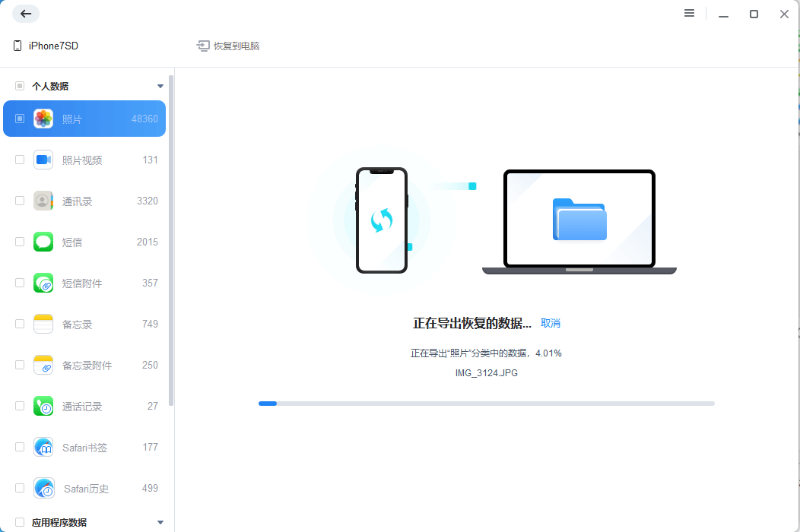This screenshot has height=532, width=800.
Task: Open the 通话记录 call log icon
Action: click(44, 406)
